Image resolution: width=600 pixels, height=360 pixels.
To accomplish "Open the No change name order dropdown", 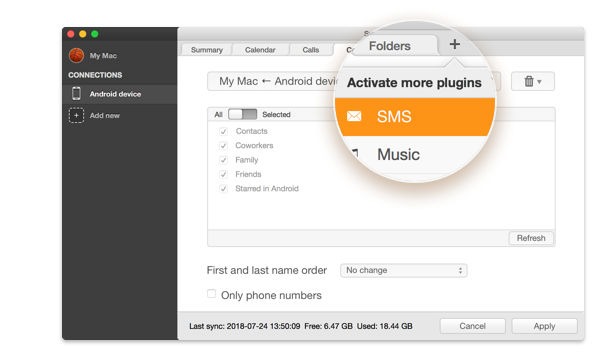I will pos(403,270).
